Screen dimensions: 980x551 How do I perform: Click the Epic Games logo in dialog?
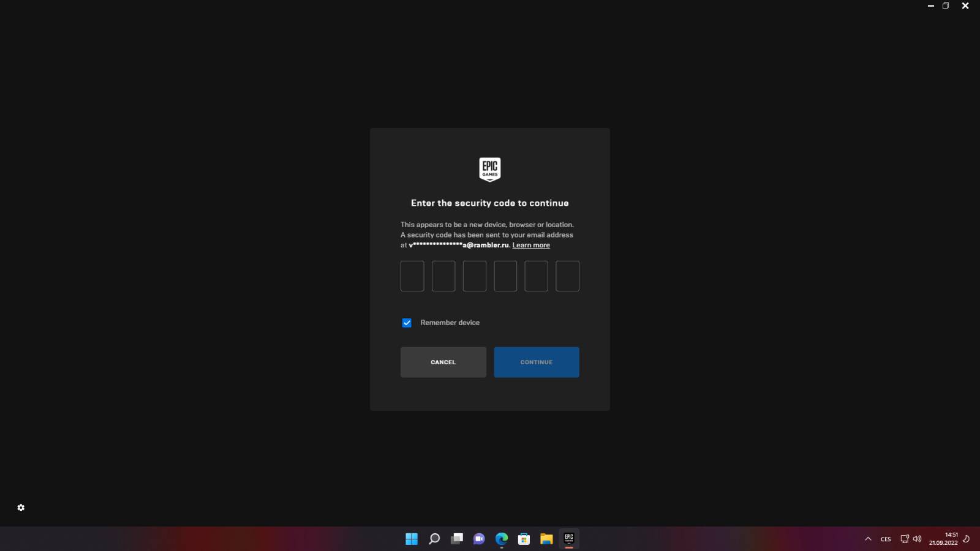[489, 170]
